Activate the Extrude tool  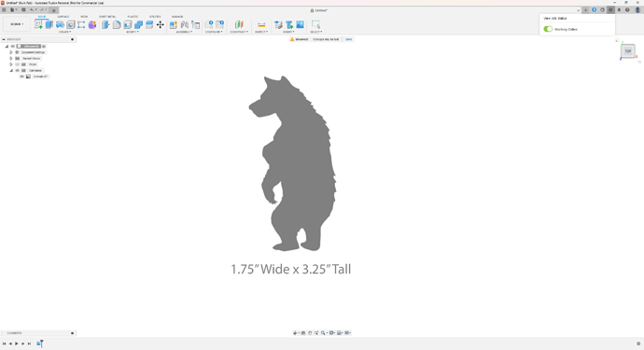pos(49,24)
